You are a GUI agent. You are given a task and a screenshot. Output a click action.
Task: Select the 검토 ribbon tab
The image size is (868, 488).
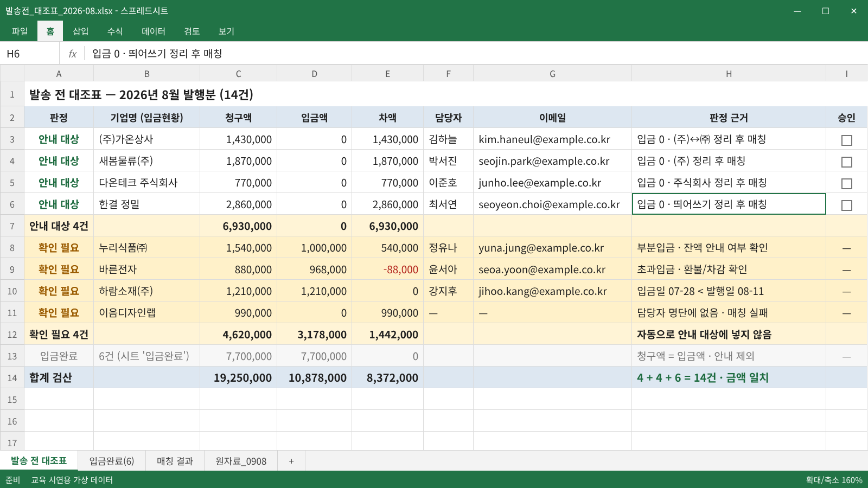(192, 31)
